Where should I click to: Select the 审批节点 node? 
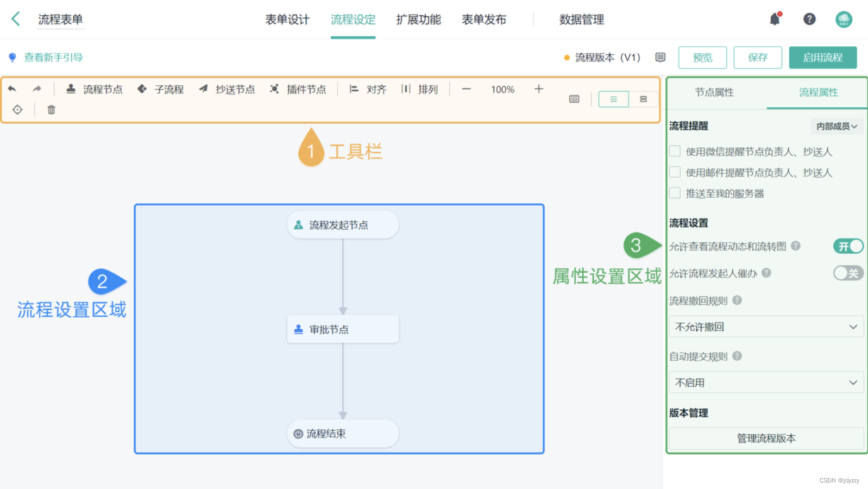coord(343,329)
